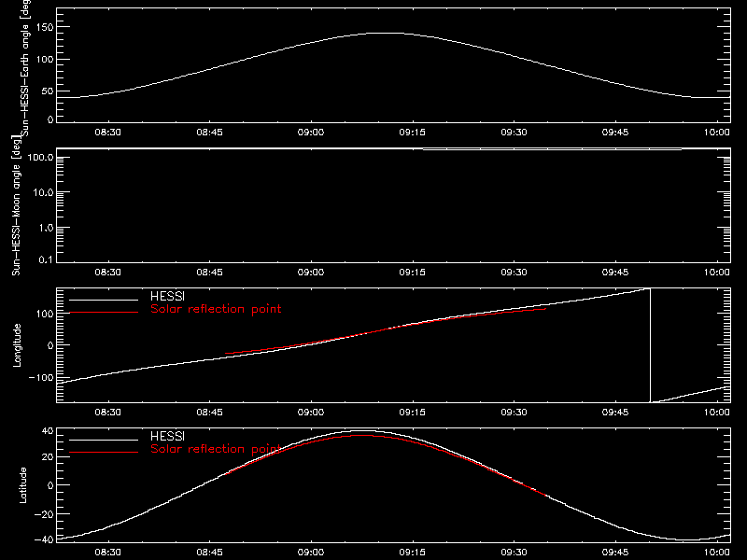Viewport: 747px width, 560px height.
Task: Click the 0 tick label on Longitude axis
Action: click(51, 345)
